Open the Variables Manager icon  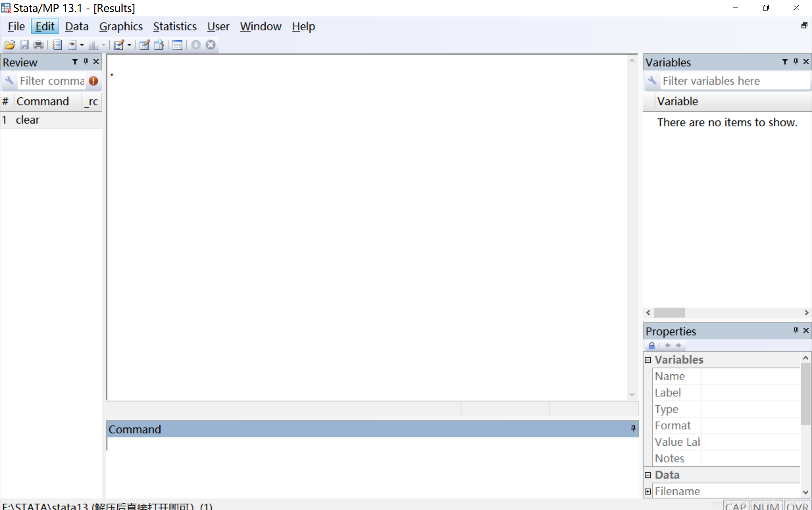(177, 45)
